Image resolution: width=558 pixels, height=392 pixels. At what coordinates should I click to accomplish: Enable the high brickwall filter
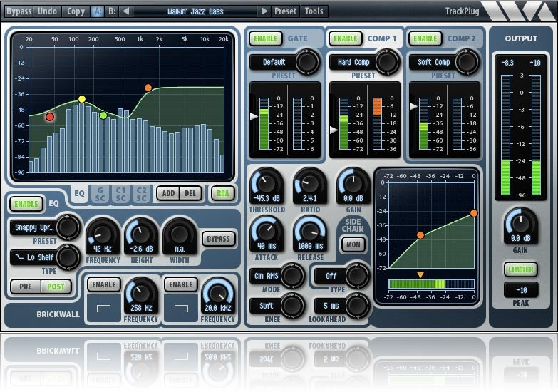(181, 284)
